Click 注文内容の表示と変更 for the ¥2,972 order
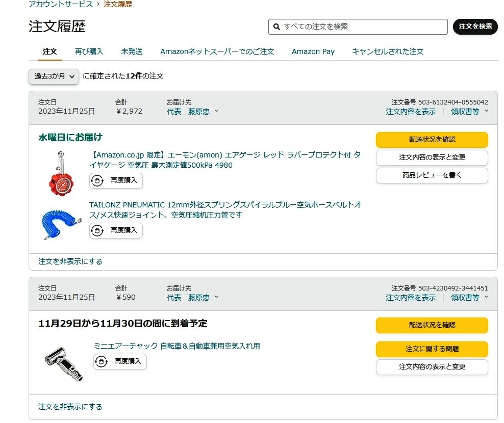Screen dimensions: 504x423 432,157
